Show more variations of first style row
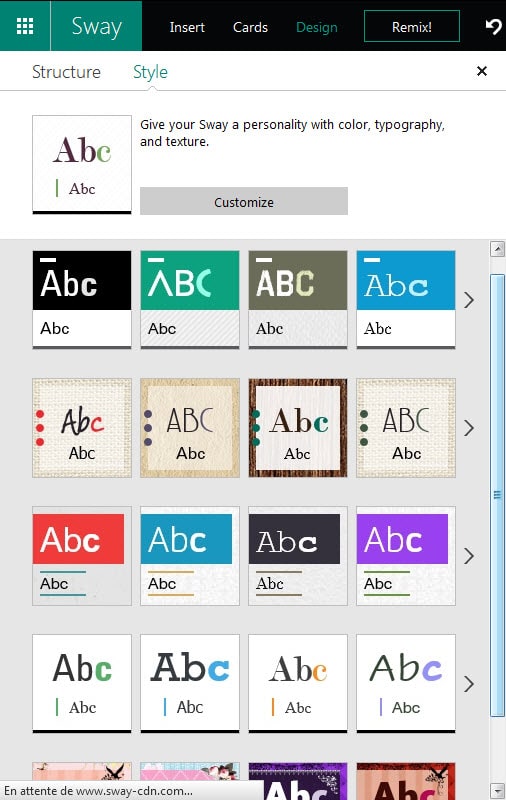This screenshot has width=506, height=800. (x=469, y=300)
